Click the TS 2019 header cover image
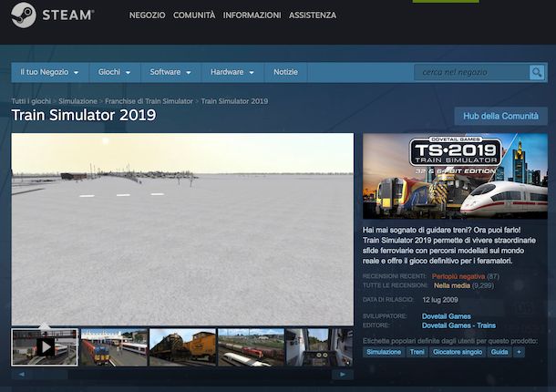The image size is (556, 392). [455, 176]
